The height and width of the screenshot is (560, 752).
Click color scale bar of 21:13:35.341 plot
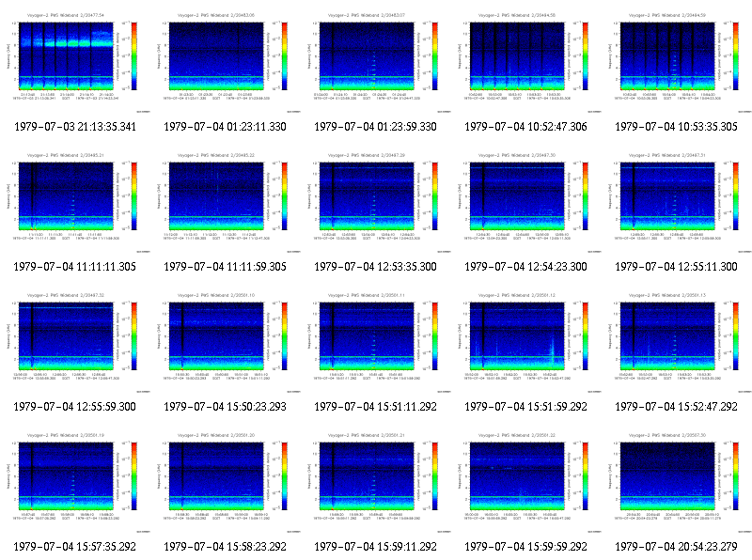pos(134,56)
